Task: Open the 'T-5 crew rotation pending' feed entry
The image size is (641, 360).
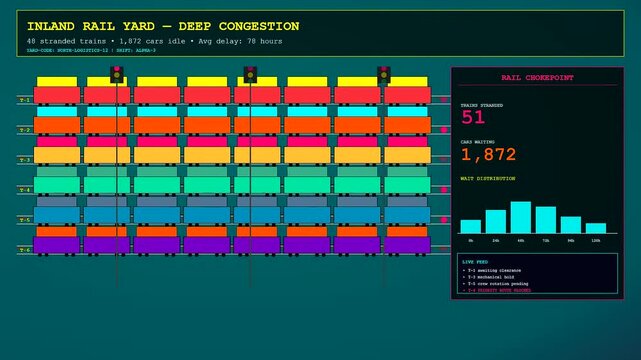Action: click(495, 284)
